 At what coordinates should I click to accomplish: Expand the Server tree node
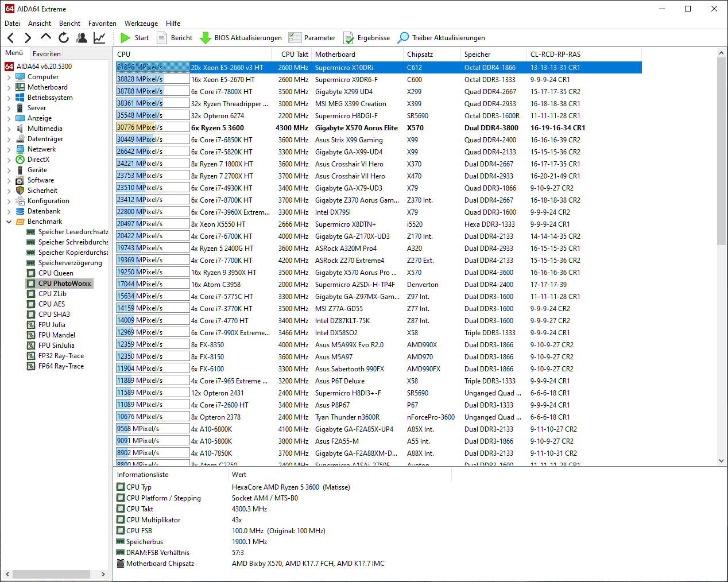[9, 108]
